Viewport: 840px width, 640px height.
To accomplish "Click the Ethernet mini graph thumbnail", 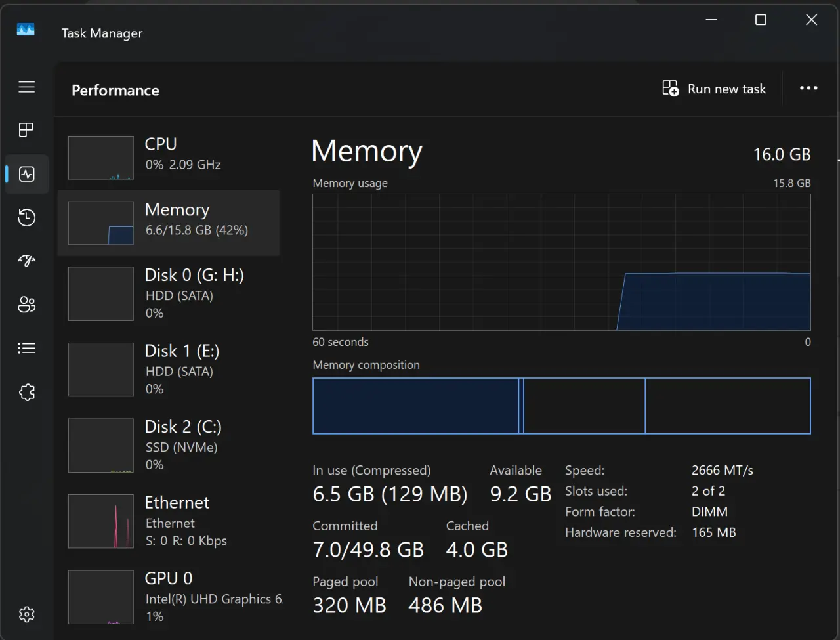I will 101,521.
